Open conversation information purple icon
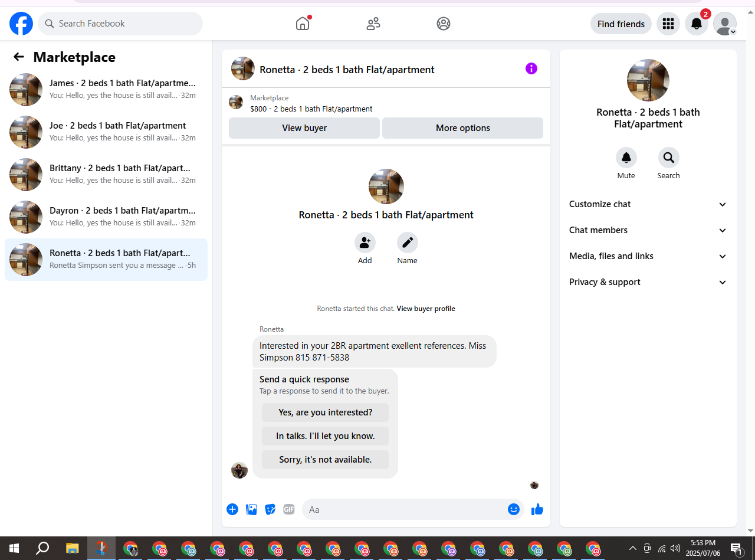 click(x=531, y=68)
